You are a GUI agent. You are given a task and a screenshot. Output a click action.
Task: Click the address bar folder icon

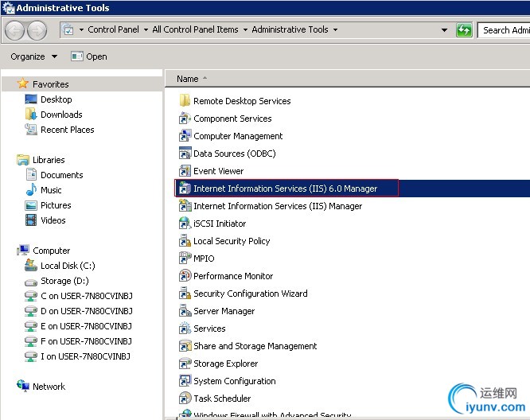(68, 29)
